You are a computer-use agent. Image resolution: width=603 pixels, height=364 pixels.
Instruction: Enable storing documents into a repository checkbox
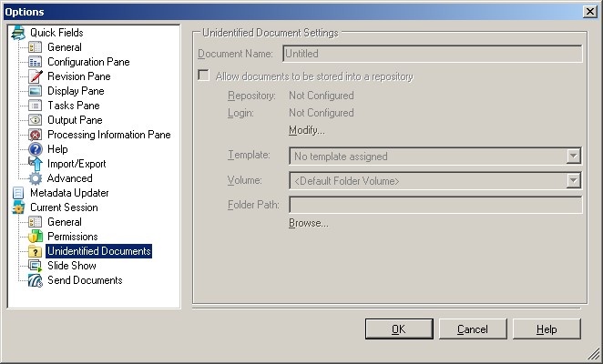(203, 75)
